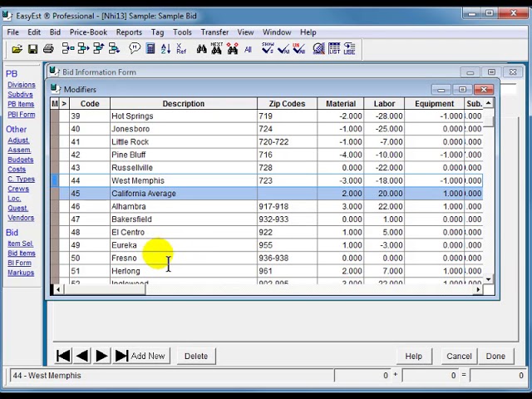Click the Help button at bottom
The image size is (532, 399).
point(414,357)
